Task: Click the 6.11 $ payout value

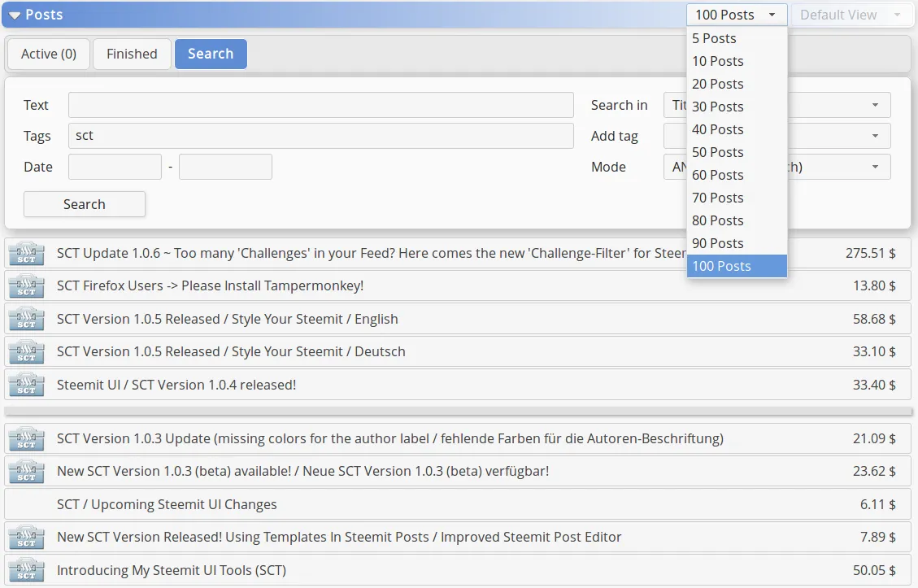Action: tap(877, 505)
